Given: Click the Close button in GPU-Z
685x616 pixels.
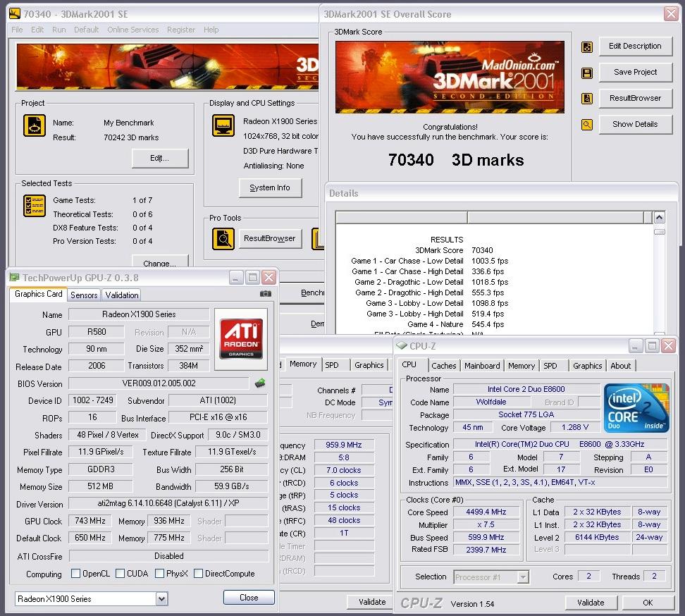Looking at the screenshot, I should point(249,597).
